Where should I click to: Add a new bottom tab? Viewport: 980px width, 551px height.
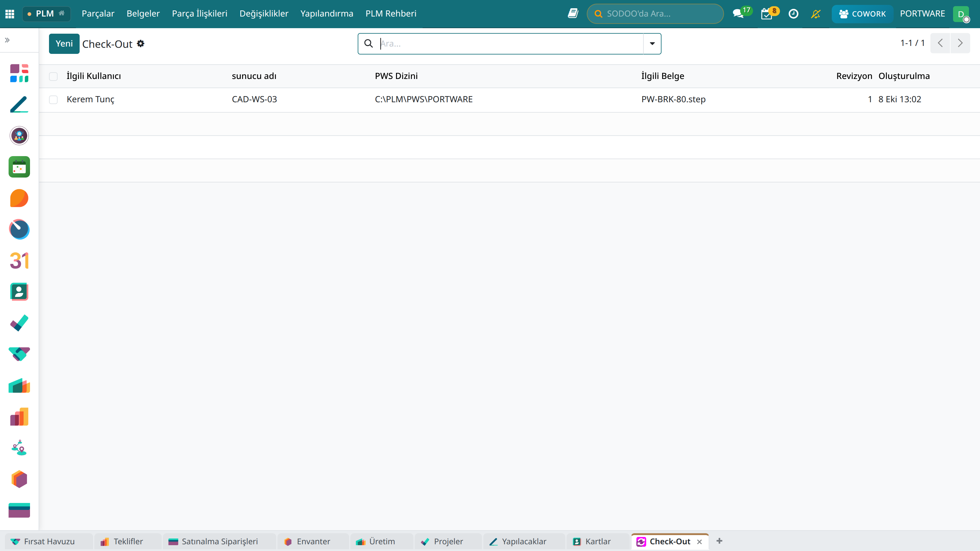(x=719, y=541)
